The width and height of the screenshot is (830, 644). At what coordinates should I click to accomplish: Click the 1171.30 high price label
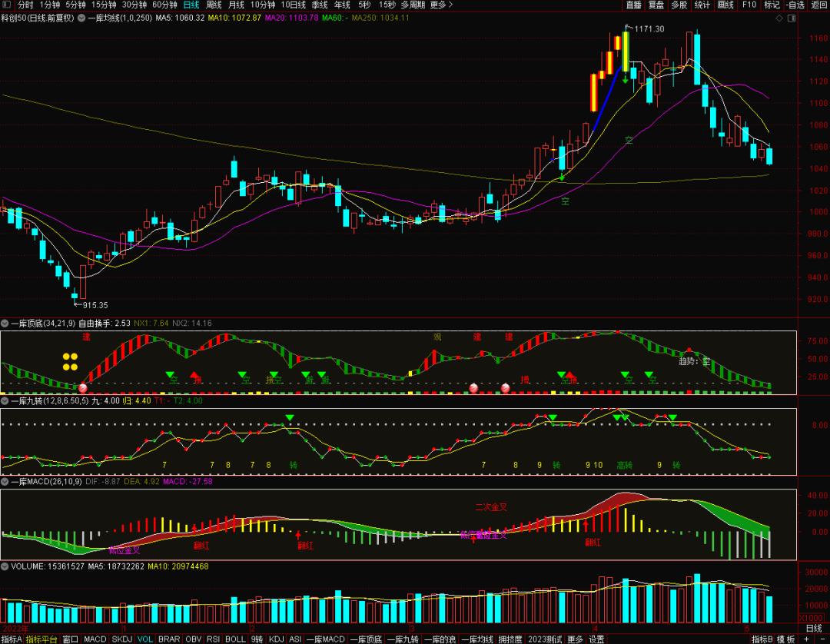[649, 29]
